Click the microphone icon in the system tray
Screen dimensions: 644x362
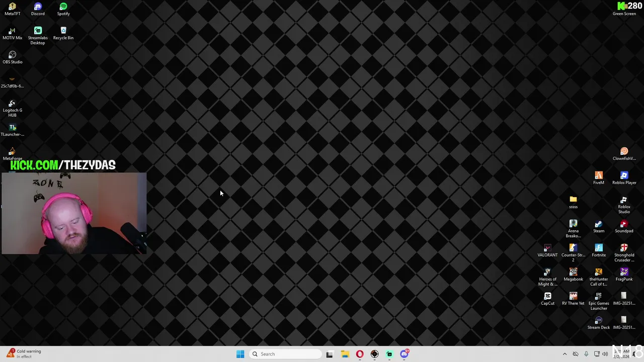click(x=586, y=354)
